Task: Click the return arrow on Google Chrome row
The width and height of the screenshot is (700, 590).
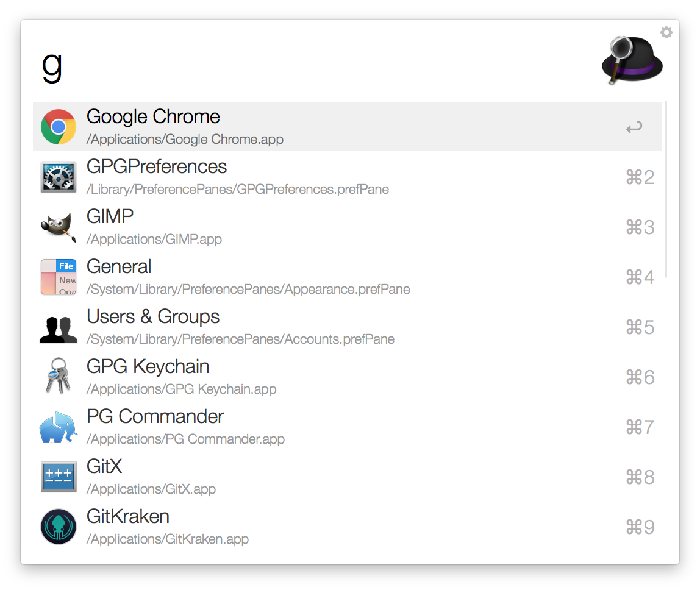Action: tap(634, 127)
